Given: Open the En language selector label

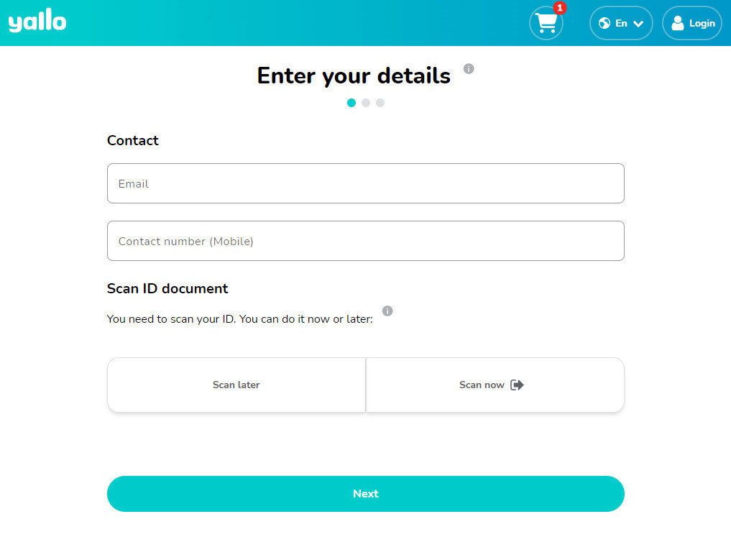Looking at the screenshot, I should 621,23.
